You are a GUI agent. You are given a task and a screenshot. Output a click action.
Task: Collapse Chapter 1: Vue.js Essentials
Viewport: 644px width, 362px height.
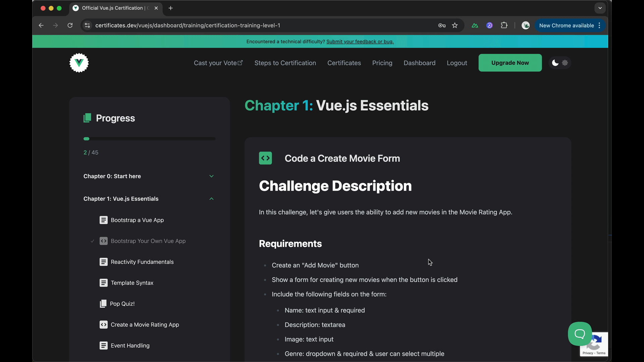pos(149,199)
